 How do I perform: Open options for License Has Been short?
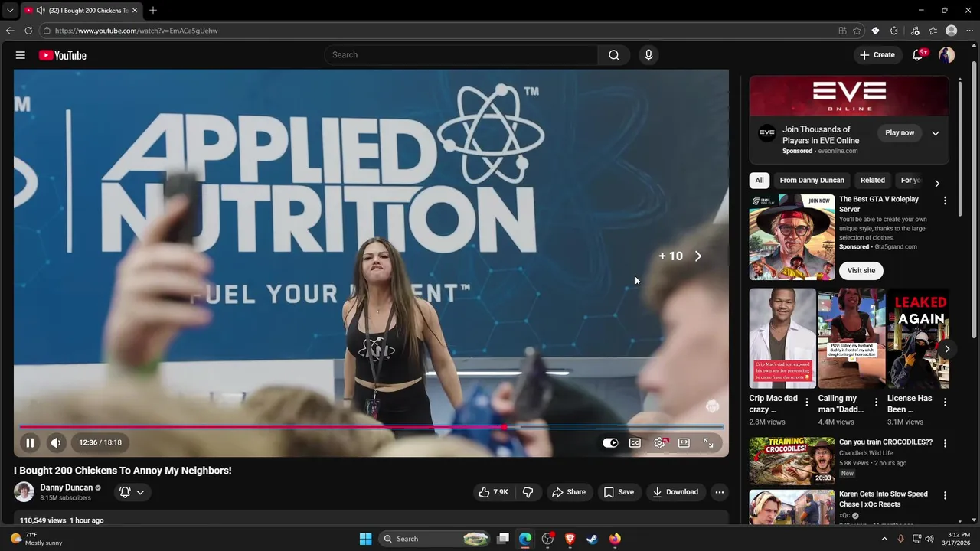[945, 402]
